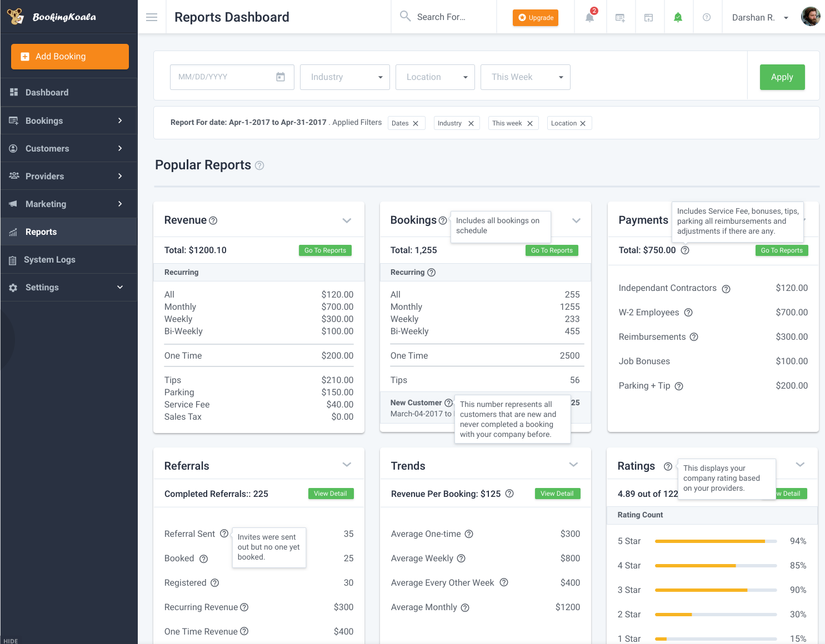Screen dimensions: 825x644
Task: Collapse the Revenue report card
Action: [347, 220]
